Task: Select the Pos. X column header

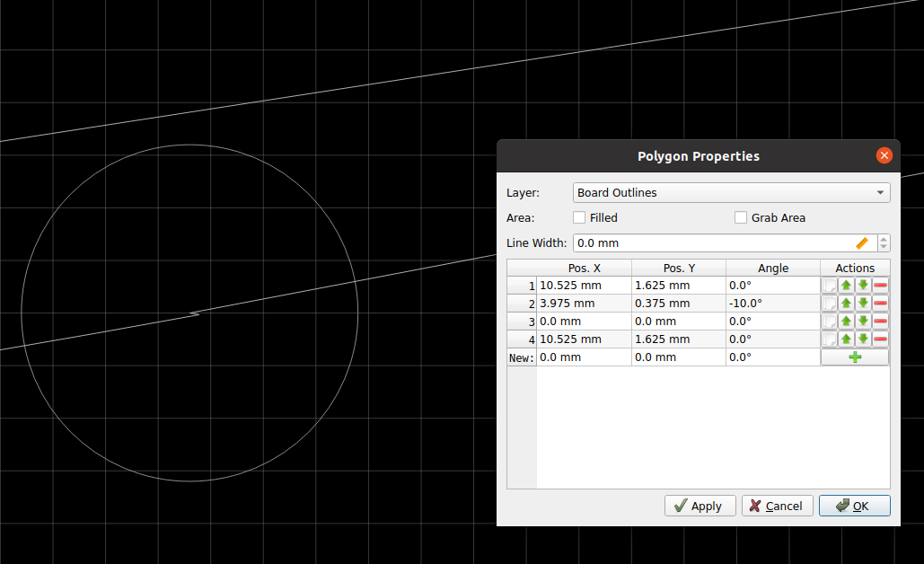Action: tap(584, 267)
